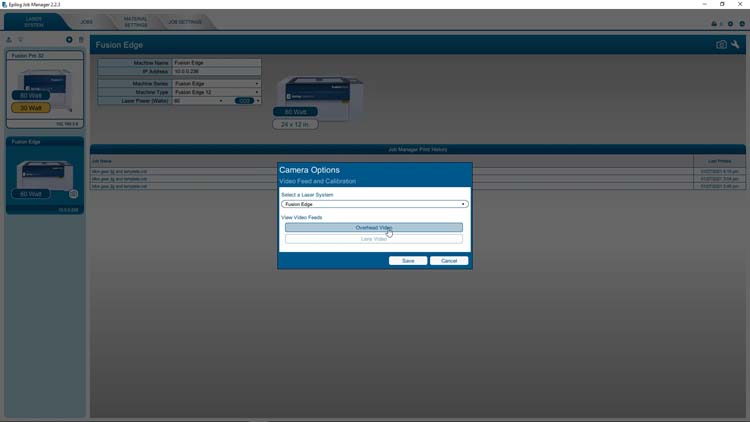Click the Overhead Video feed button
750x422 pixels.
(x=374, y=227)
